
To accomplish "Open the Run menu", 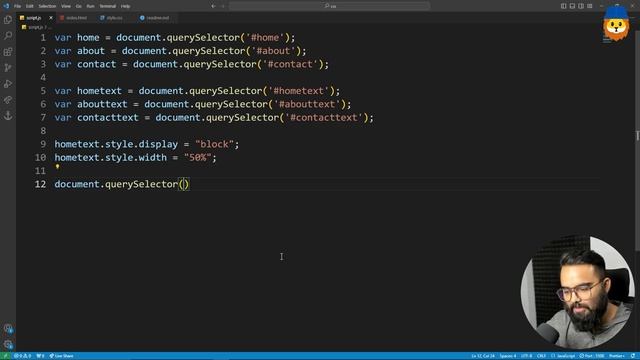I will coord(90,6).
